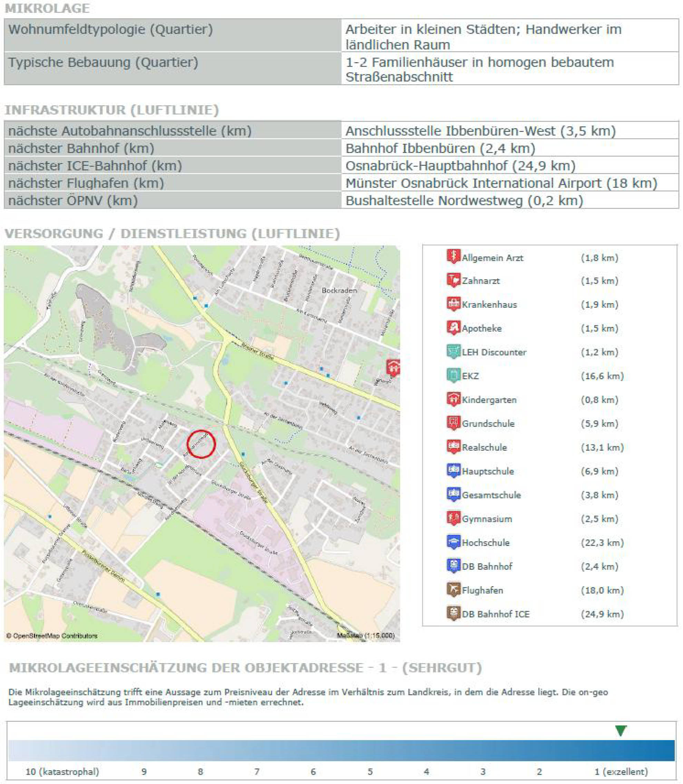Click the Flughafen airplane icon
This screenshot has height=784, width=683.
pyautogui.click(x=453, y=590)
